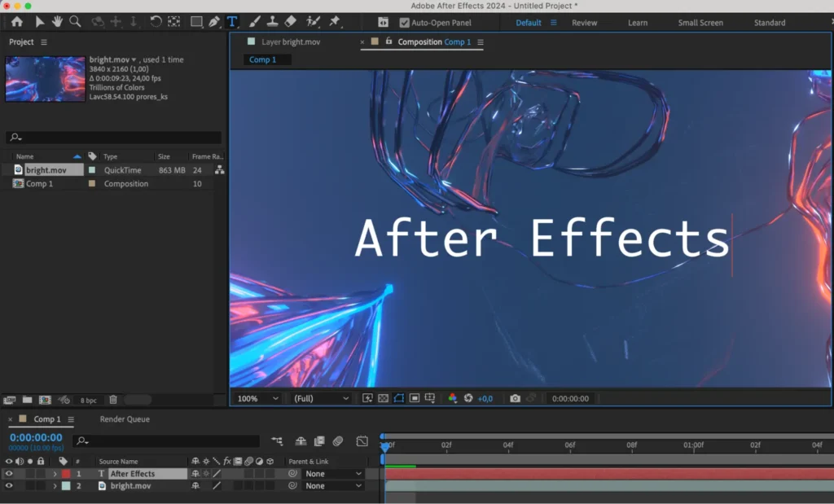This screenshot has width=834, height=504.
Task: Toggle Motion Blur for the composition
Action: click(338, 440)
